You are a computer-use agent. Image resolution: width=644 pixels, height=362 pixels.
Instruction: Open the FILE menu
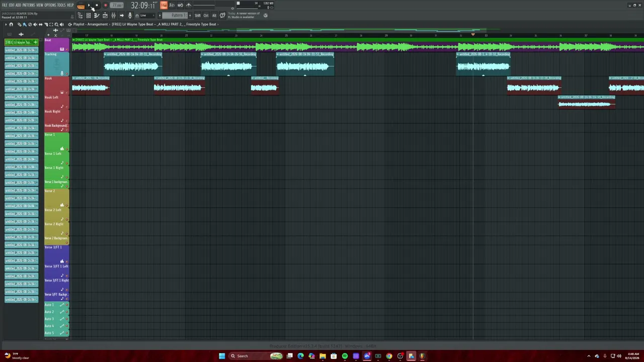pyautogui.click(x=5, y=5)
